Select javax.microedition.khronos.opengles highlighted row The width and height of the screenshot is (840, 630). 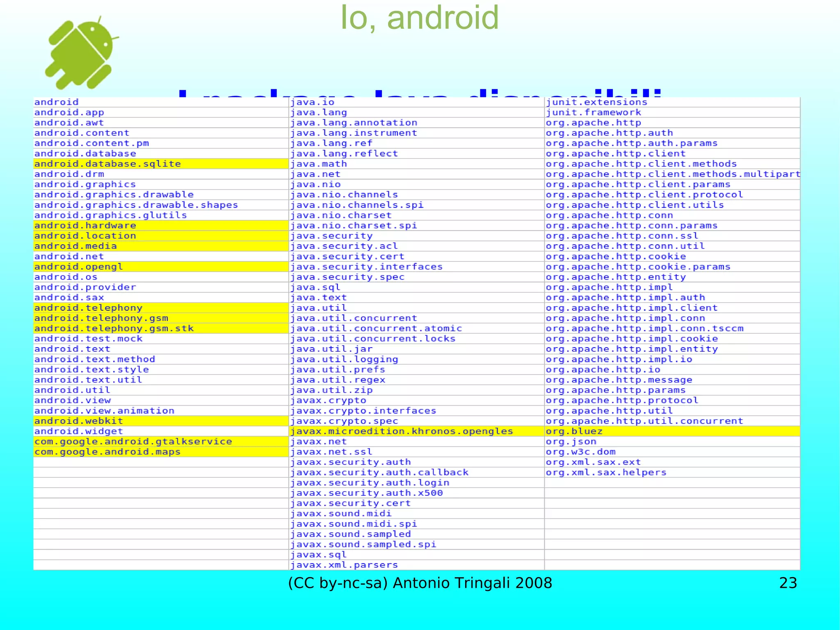417,431
